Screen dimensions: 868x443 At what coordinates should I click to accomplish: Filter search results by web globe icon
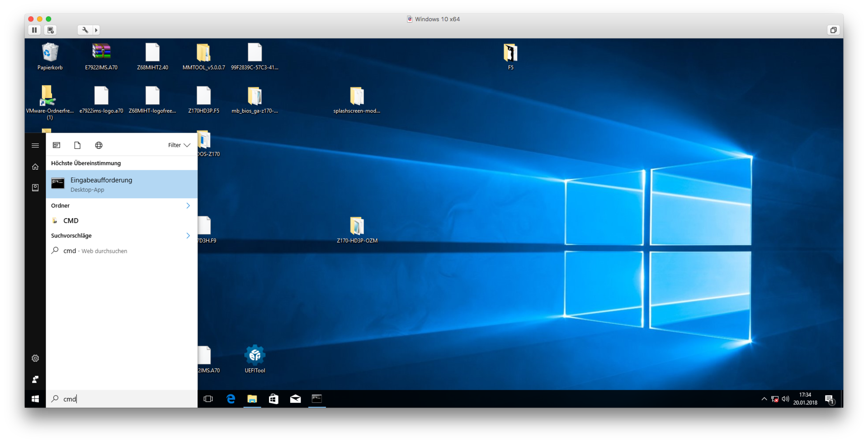coord(99,145)
